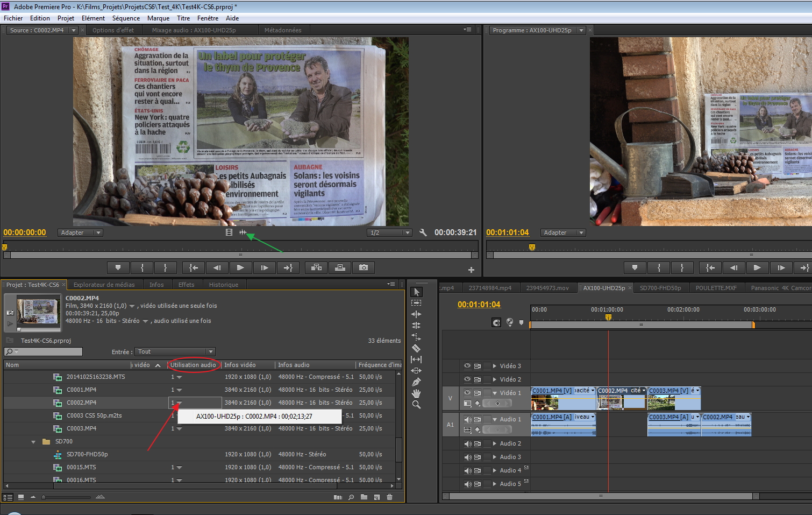812x515 pixels.
Task: Open Source monitor settings wrench
Action: pos(423,232)
